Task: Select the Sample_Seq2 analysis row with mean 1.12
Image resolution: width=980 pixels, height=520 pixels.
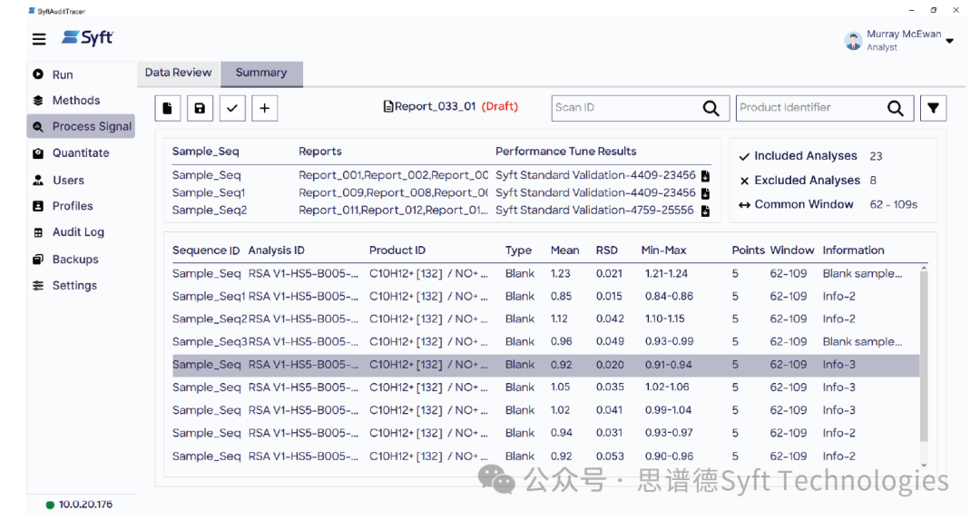Action: point(545,319)
